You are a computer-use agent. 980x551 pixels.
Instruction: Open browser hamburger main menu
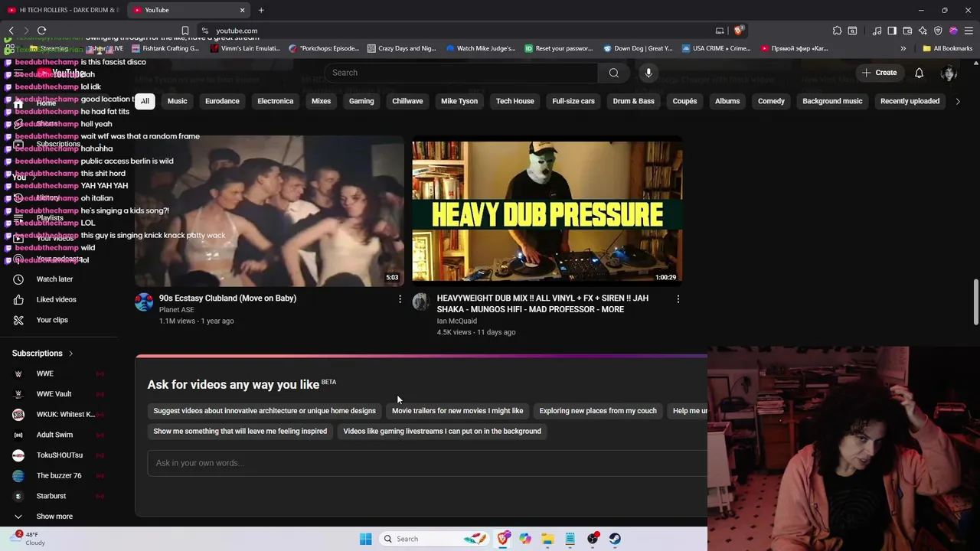969,31
